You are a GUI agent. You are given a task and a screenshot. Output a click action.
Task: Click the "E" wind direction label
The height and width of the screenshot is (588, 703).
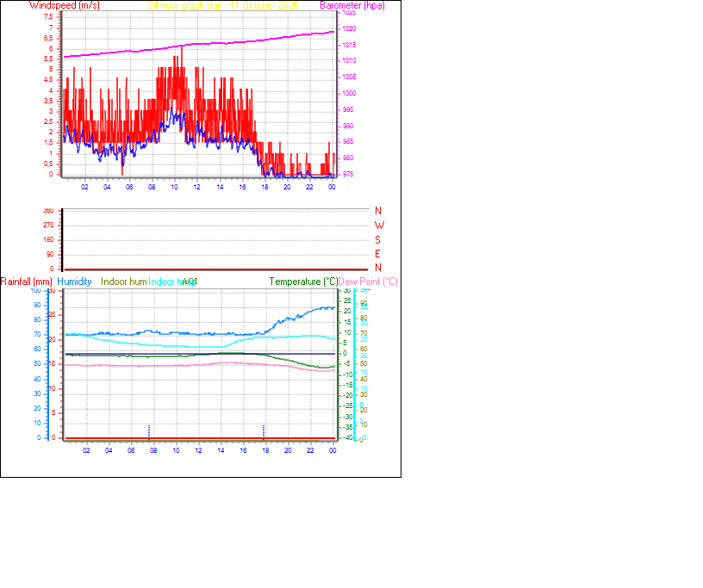click(x=377, y=254)
